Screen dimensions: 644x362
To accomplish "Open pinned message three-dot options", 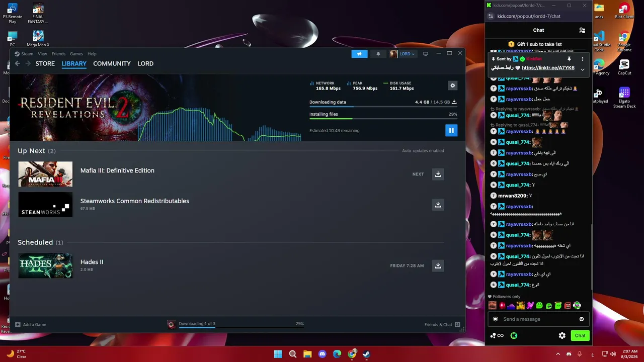I will (583, 59).
